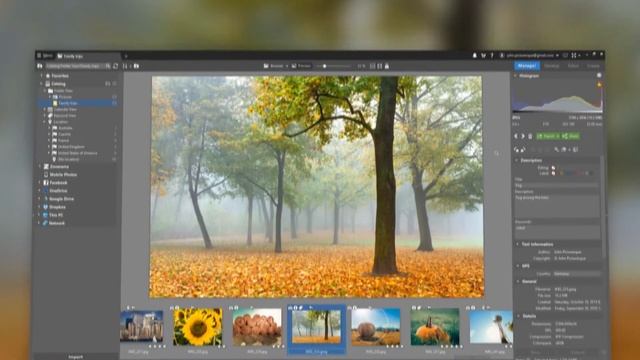Select the pumpkin thumbnail
This screenshot has height=360, width=640.
435,327
